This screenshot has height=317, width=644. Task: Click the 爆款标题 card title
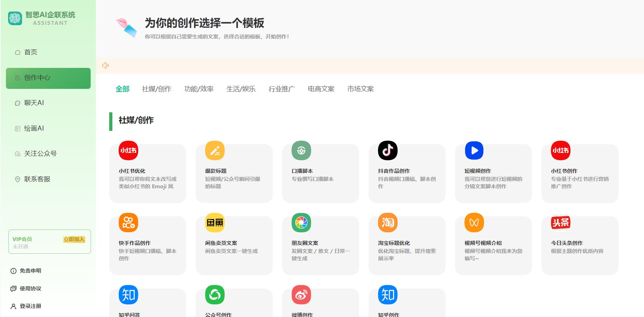click(x=216, y=171)
